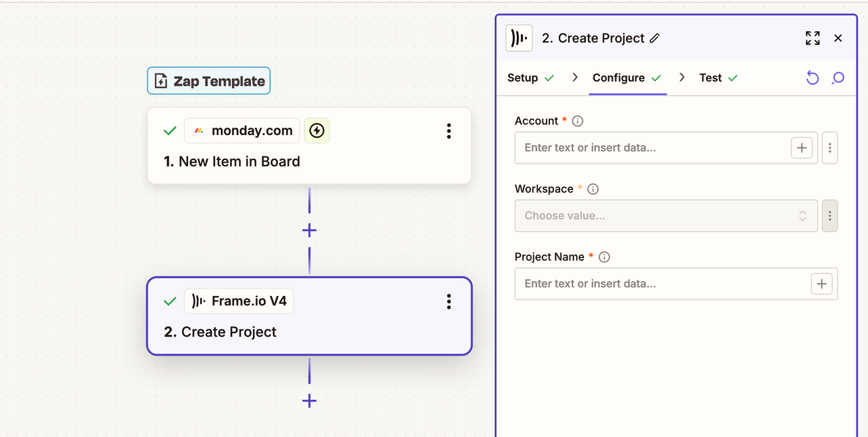This screenshot has height=437, width=868.
Task: Click the undo arrow icon in panel
Action: (812, 78)
